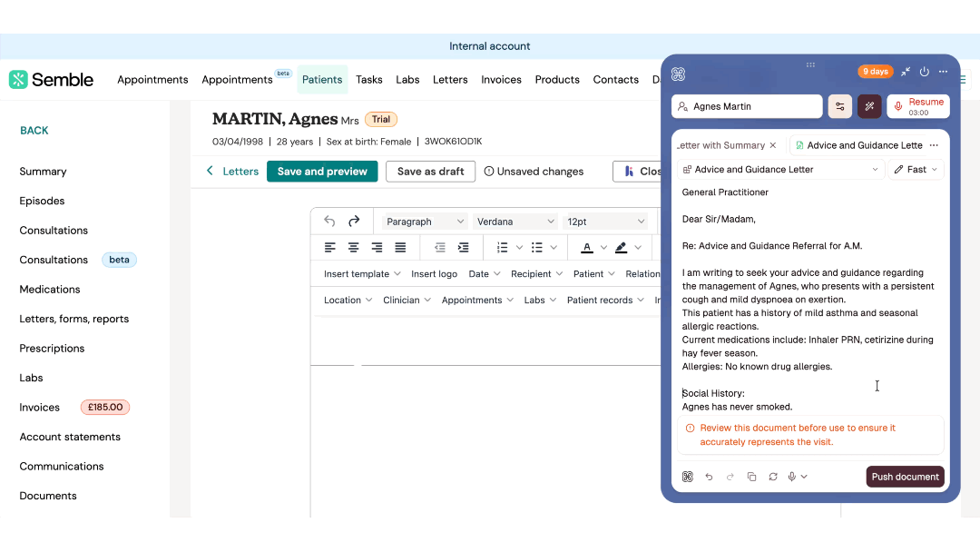Open the 12pt font size dropdown

[x=605, y=222]
